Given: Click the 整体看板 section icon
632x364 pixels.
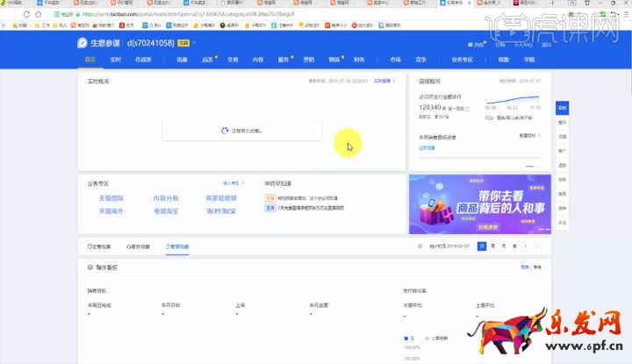Looking at the screenshot, I should (x=89, y=266).
